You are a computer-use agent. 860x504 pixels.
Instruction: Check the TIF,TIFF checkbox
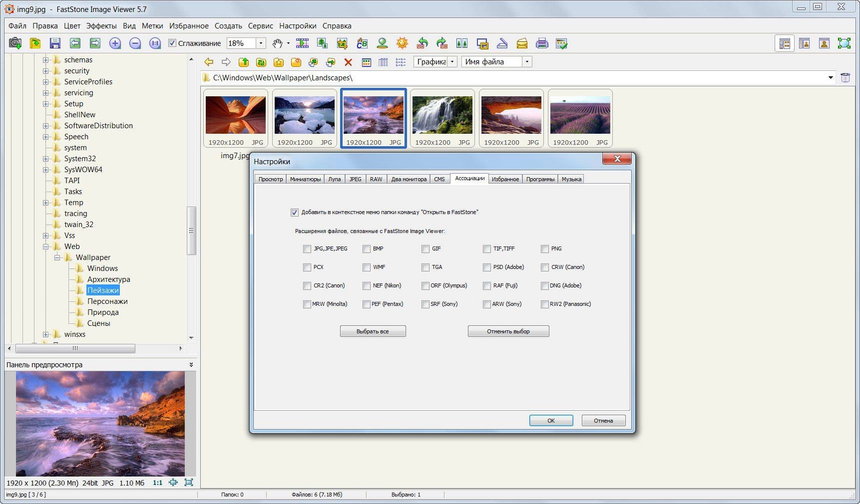pos(487,249)
